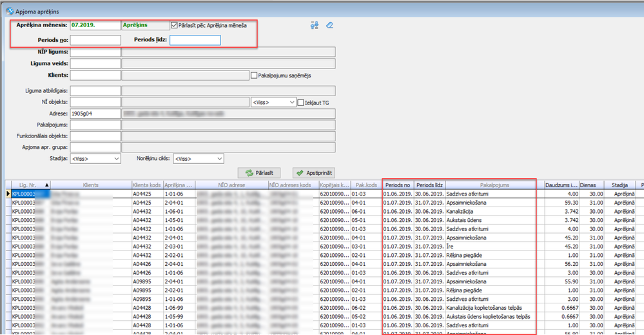Click the Pakalpojums code field
Viewport: 644px width, 335px height.
tap(95, 125)
